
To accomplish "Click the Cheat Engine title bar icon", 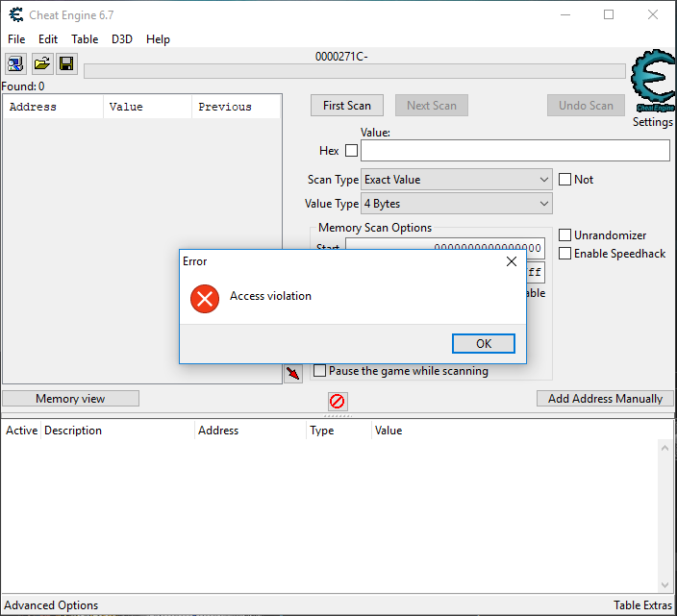I will pos(16,14).
